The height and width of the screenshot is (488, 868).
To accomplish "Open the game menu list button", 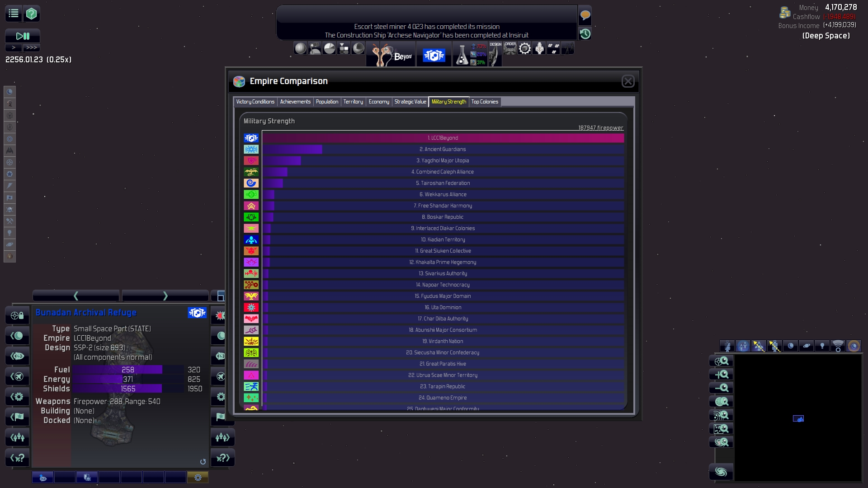I will tap(14, 14).
